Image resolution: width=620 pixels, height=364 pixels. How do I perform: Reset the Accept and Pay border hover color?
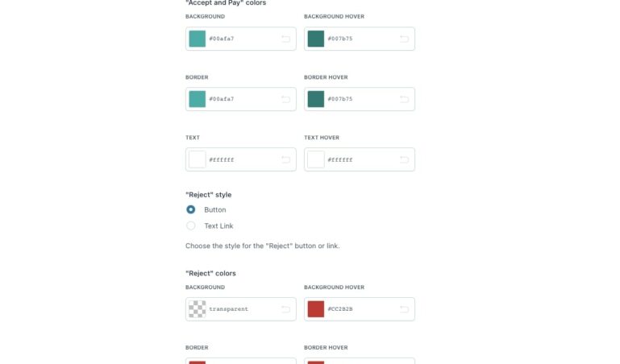click(404, 99)
